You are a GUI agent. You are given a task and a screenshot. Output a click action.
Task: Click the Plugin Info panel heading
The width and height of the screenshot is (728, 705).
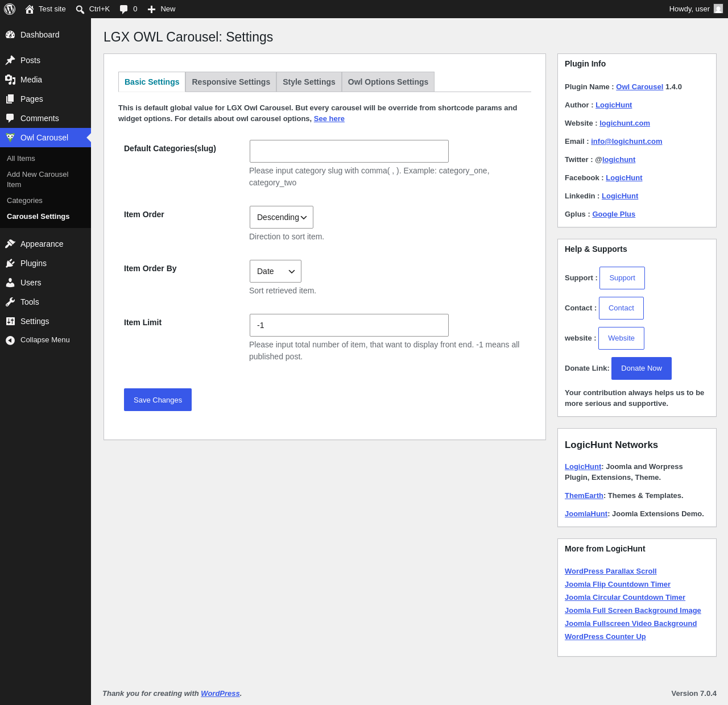pos(585,64)
